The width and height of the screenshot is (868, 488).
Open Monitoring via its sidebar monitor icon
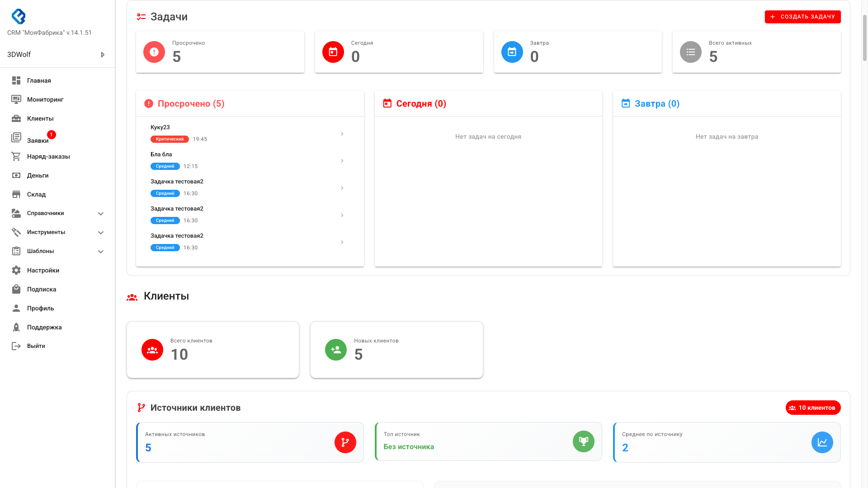16,99
